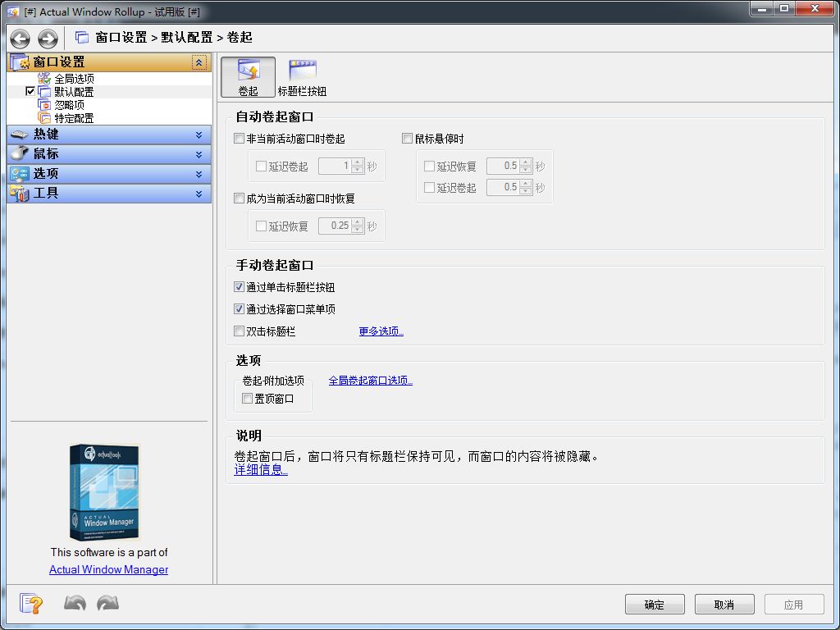Click the 取消 button
The image size is (840, 630).
pos(724,605)
